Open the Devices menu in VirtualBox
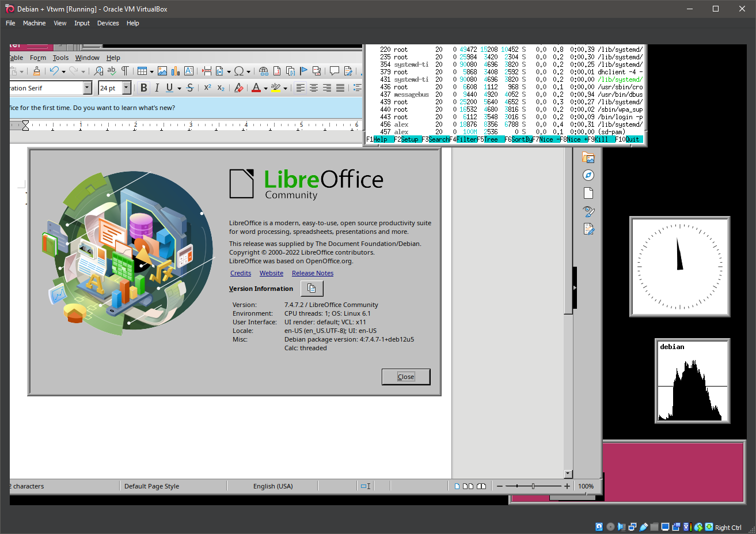 tap(108, 23)
